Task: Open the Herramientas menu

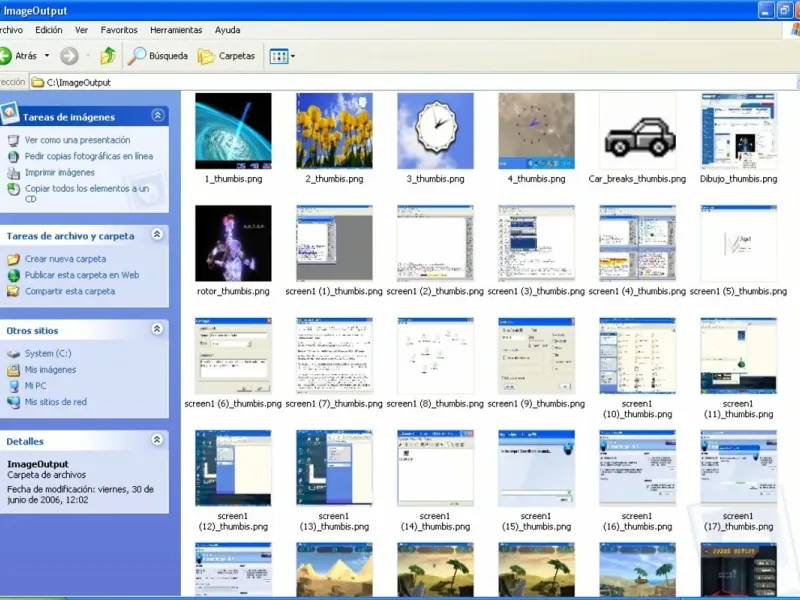Action: [176, 30]
